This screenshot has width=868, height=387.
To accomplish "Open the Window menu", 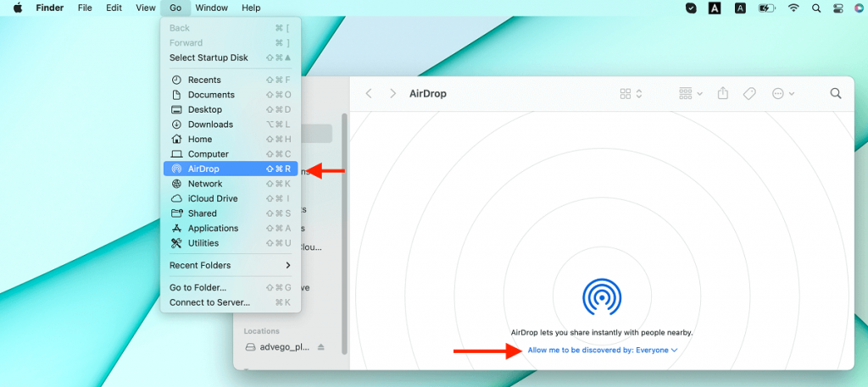I will (x=212, y=8).
